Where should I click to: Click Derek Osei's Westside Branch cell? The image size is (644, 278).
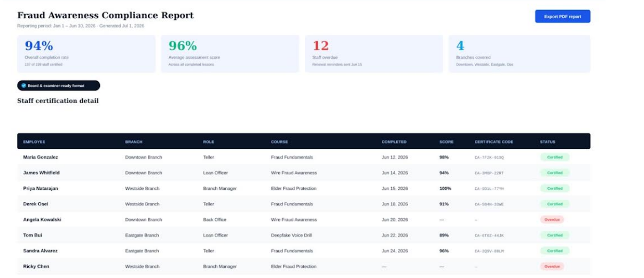click(x=142, y=204)
